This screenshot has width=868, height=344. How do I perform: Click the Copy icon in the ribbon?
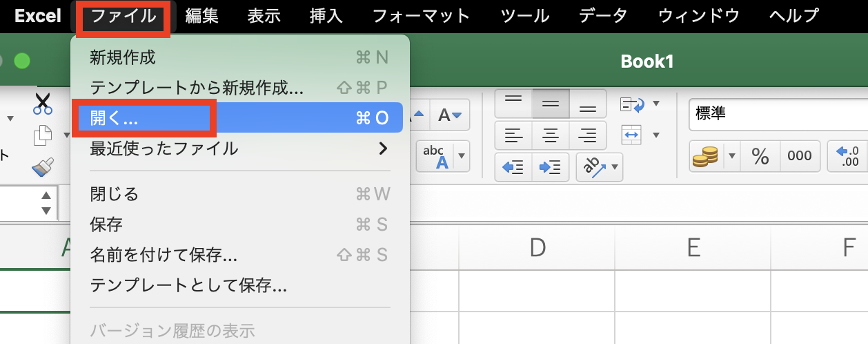tap(43, 136)
